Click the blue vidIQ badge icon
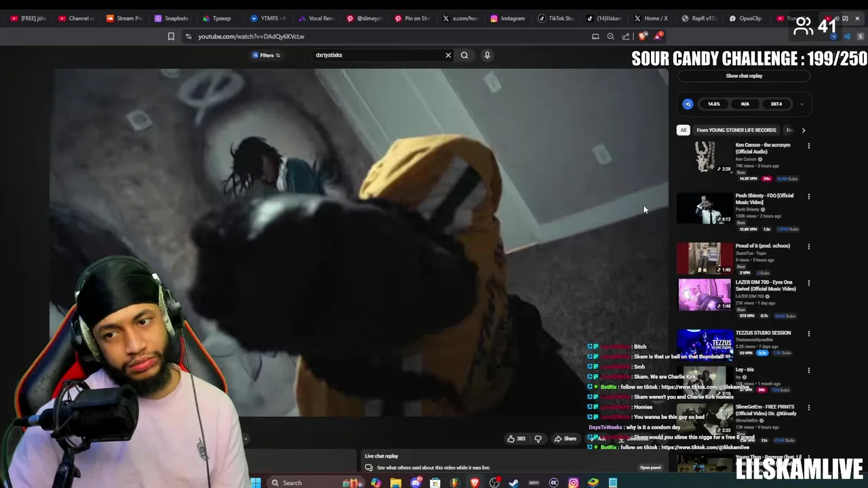 pos(688,104)
